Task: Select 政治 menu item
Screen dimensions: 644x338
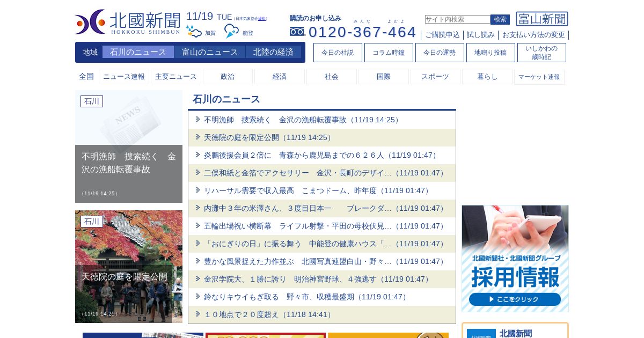Action: (228, 77)
